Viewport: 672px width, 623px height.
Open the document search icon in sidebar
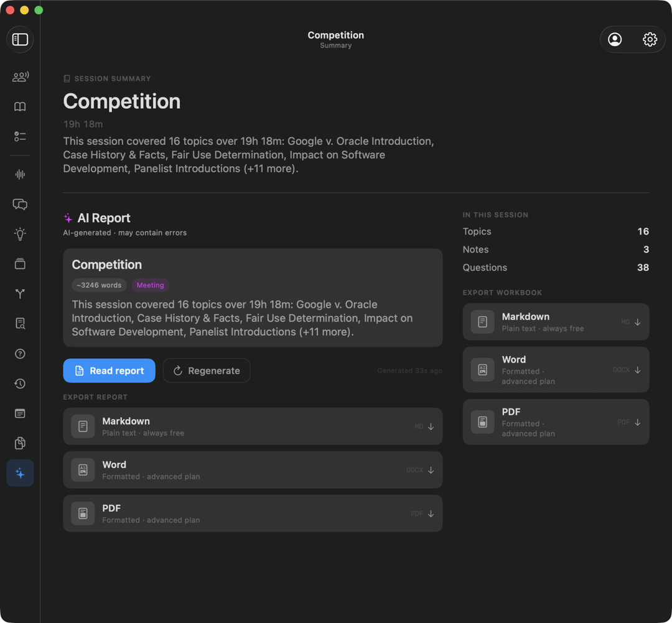20,323
